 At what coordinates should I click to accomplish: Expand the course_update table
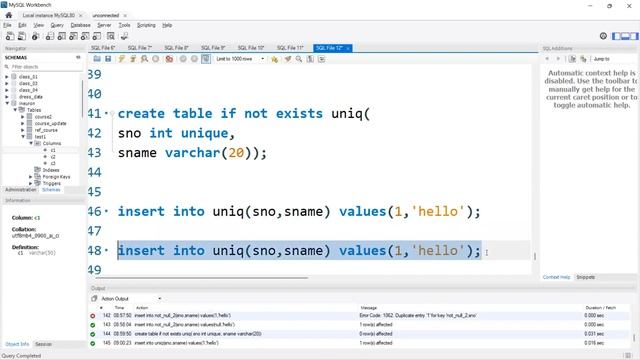(x=23, y=123)
